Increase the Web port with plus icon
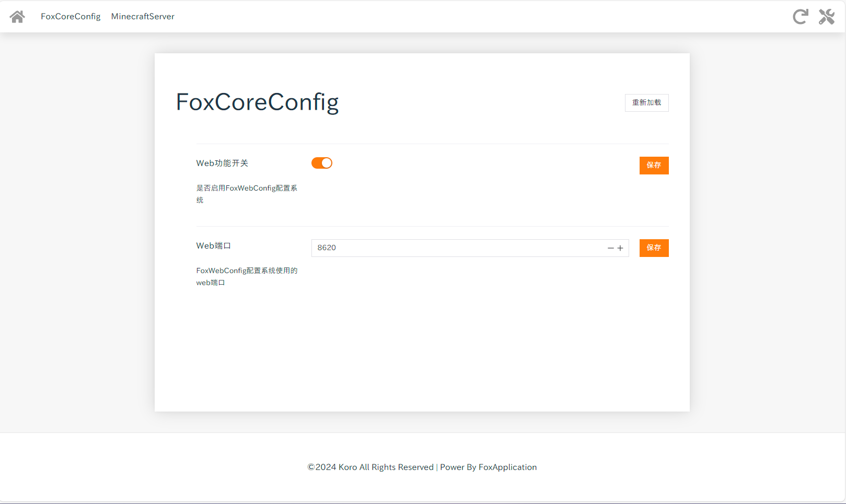 coord(620,248)
